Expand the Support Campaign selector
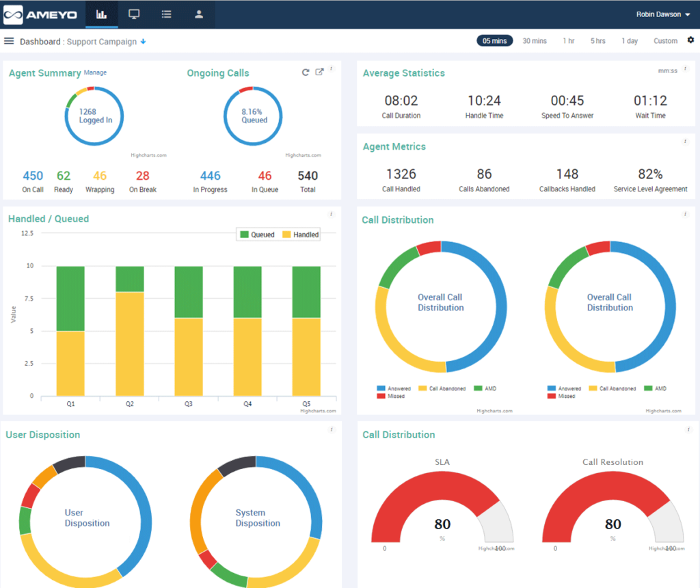This screenshot has height=588, width=700. click(142, 41)
